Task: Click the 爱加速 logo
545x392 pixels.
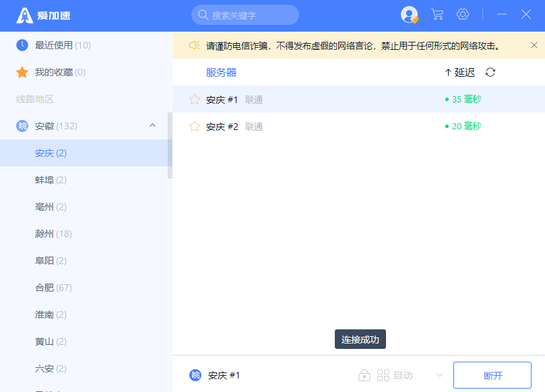Action: pyautogui.click(x=43, y=15)
